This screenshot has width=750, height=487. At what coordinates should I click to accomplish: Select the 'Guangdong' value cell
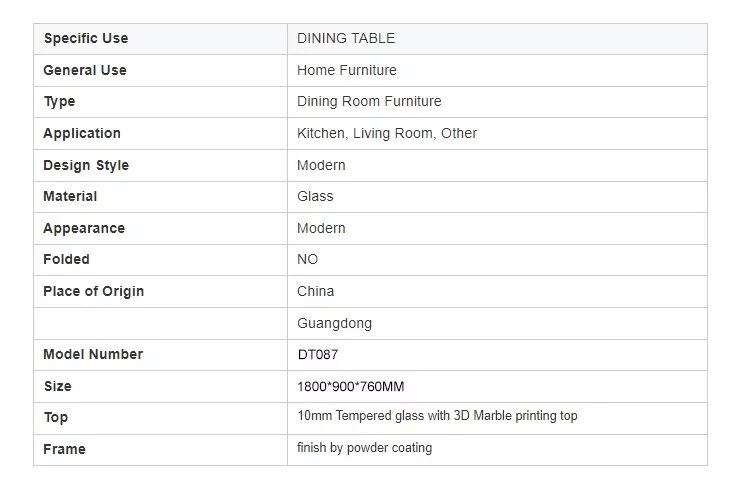coord(334,323)
